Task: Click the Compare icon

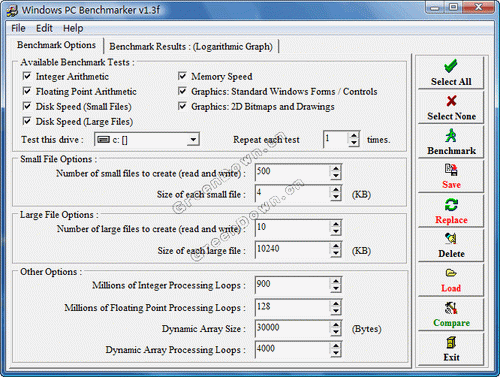Action: (451, 308)
